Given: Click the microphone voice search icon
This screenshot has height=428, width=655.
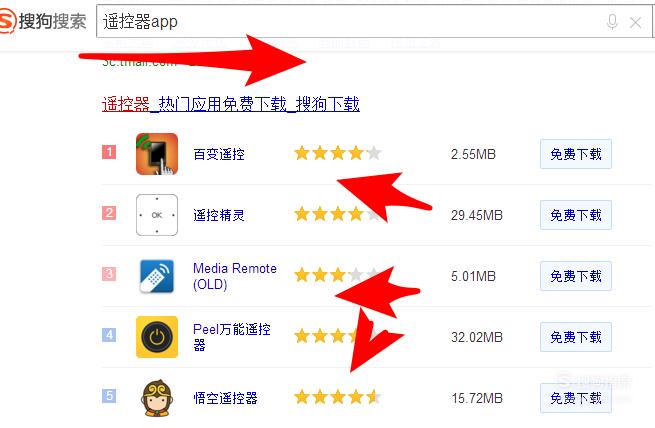Looking at the screenshot, I should pos(612,22).
